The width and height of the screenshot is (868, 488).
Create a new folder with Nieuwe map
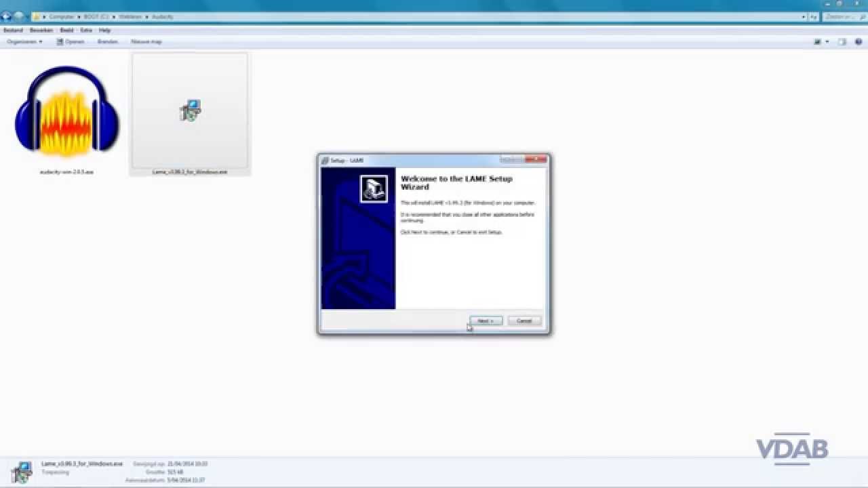point(146,42)
